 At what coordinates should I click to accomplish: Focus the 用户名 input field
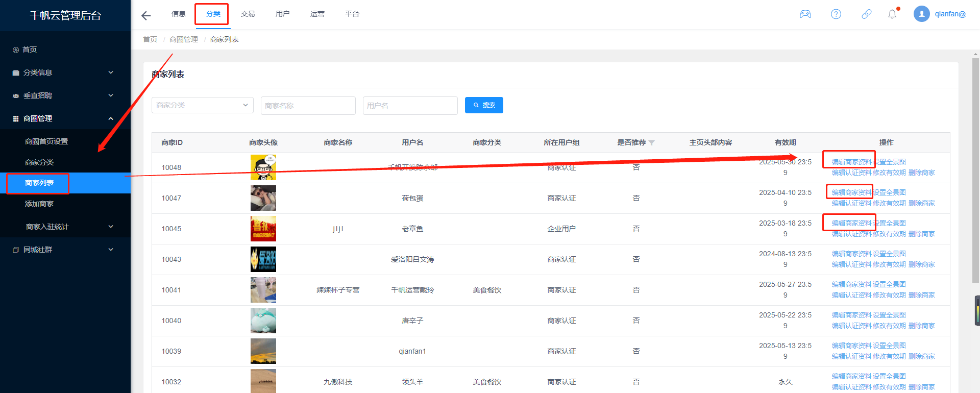tap(410, 106)
